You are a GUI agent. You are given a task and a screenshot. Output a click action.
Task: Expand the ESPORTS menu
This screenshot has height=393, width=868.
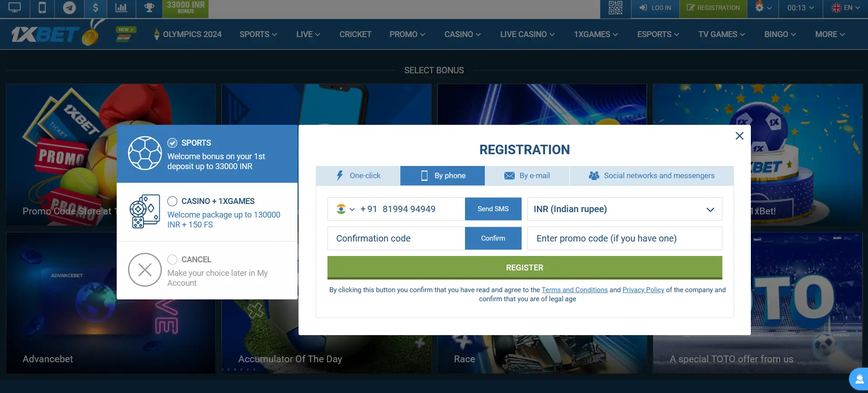658,34
